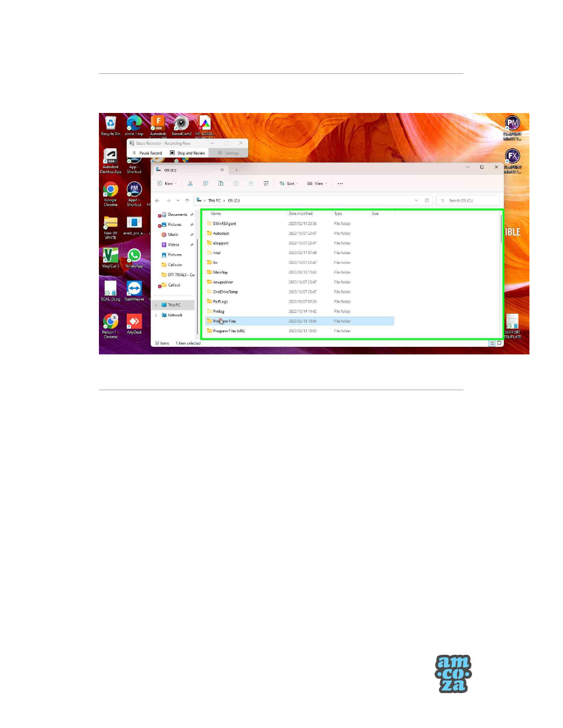
Task: Click the Paste clipboard icon
Action: click(x=221, y=184)
